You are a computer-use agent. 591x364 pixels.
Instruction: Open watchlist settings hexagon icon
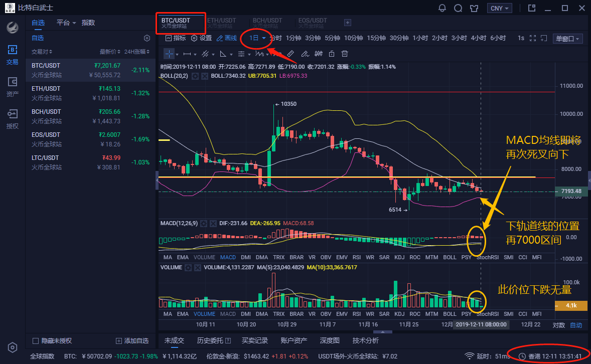(x=146, y=38)
